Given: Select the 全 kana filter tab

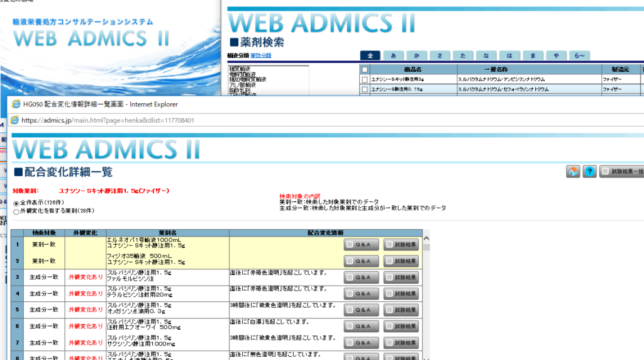Looking at the screenshot, I should pyautogui.click(x=370, y=55).
